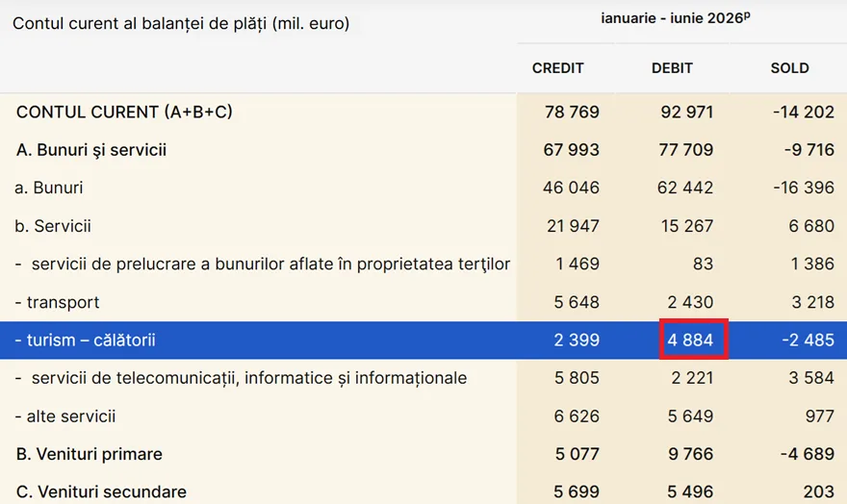Click the sold value 977
The height and width of the screenshot is (504, 847).
[819, 416]
